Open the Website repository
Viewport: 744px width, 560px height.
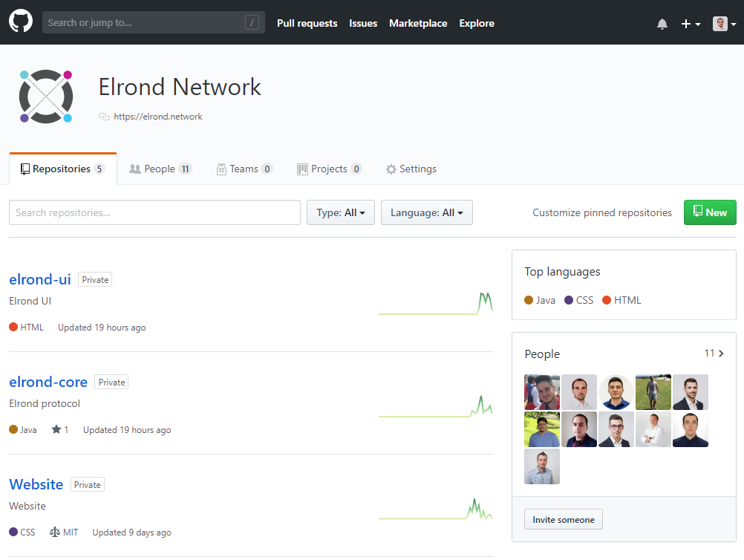36,484
